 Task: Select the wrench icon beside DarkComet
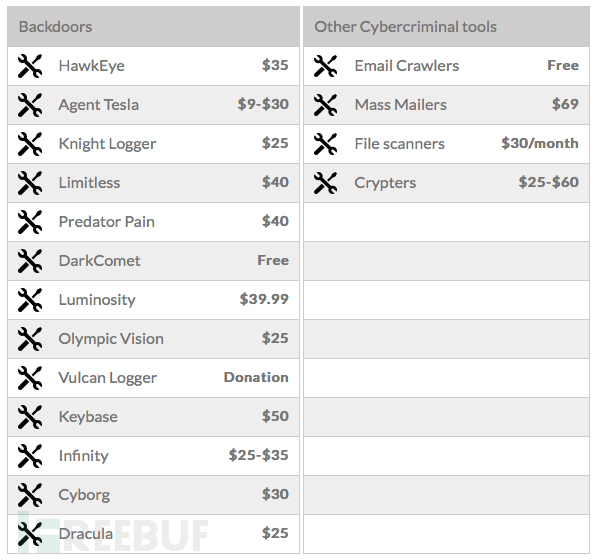pos(30,261)
